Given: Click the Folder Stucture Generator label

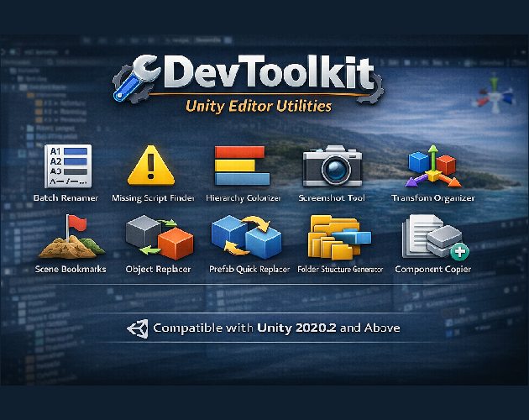Looking at the screenshot, I should pos(340,270).
